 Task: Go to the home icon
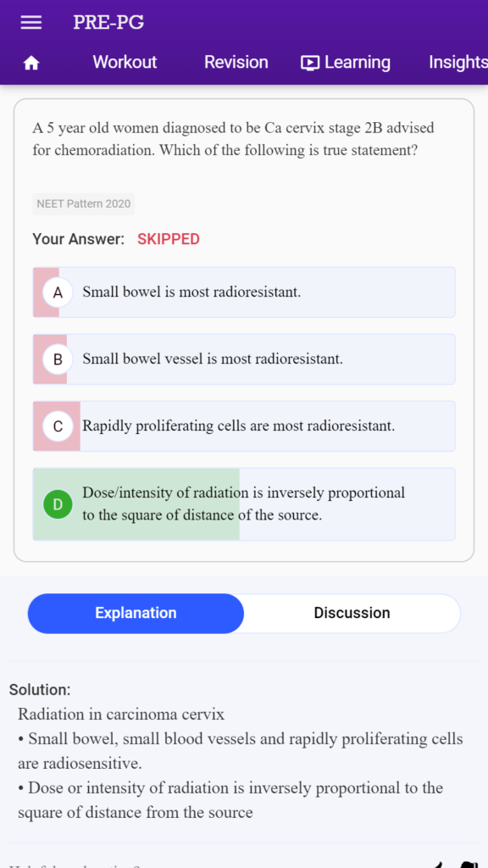31,64
